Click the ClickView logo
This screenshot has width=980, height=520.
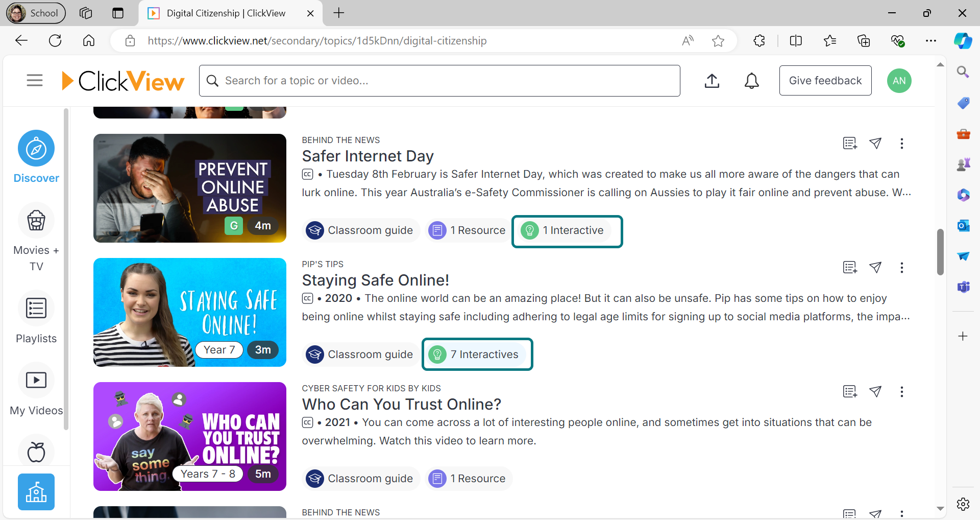(x=122, y=81)
